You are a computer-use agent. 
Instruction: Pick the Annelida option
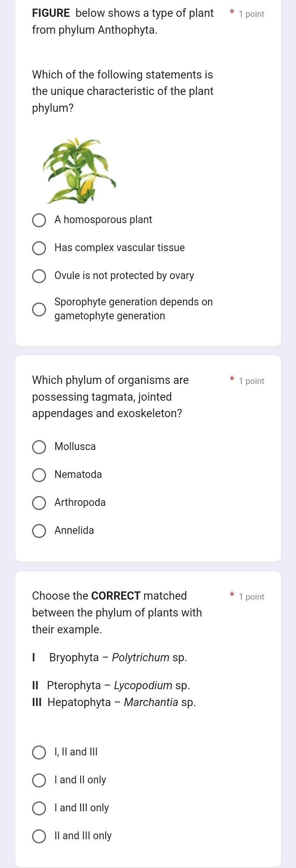click(39, 531)
